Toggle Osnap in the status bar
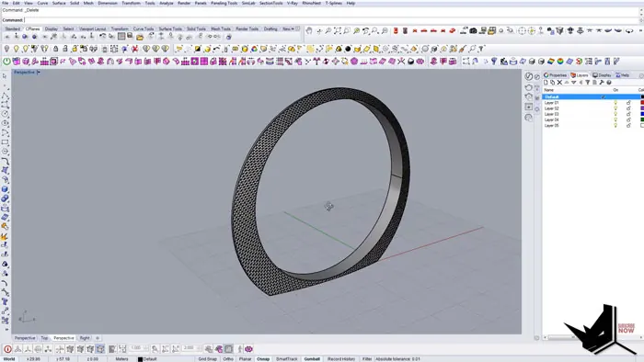The image size is (644, 362). [263, 358]
